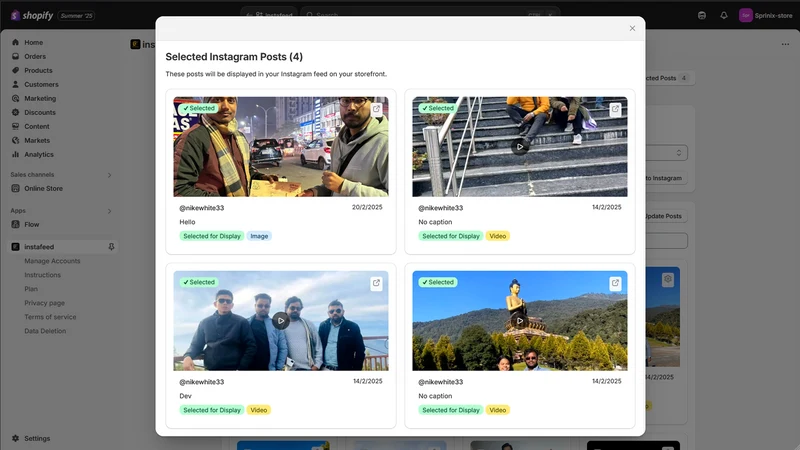Expand the Apps section

pos(109,211)
